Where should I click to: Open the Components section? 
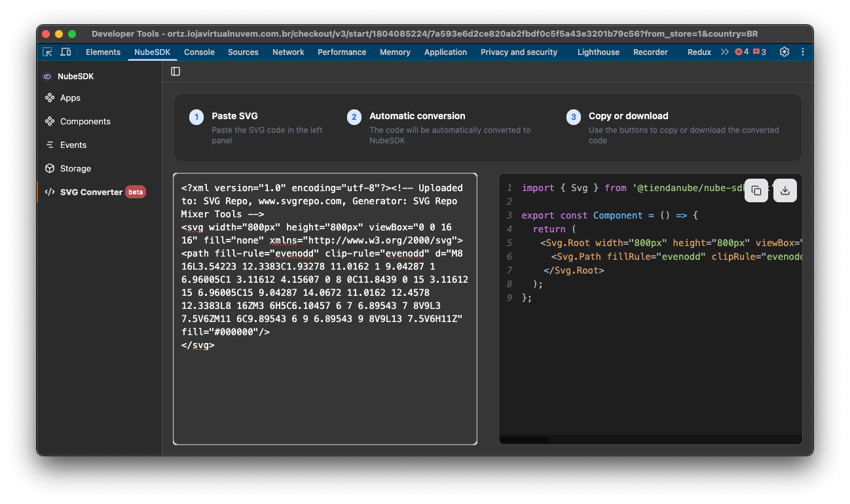[x=84, y=121]
